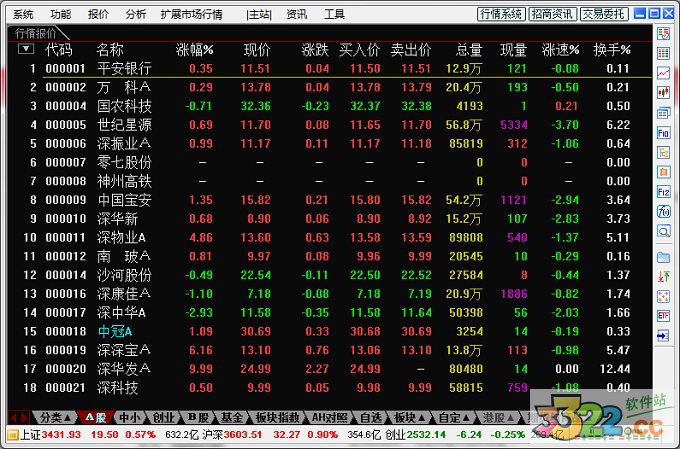Click the red right arrow beside bottom tabs
Screen dimensions: 680x449
[x=24, y=418]
